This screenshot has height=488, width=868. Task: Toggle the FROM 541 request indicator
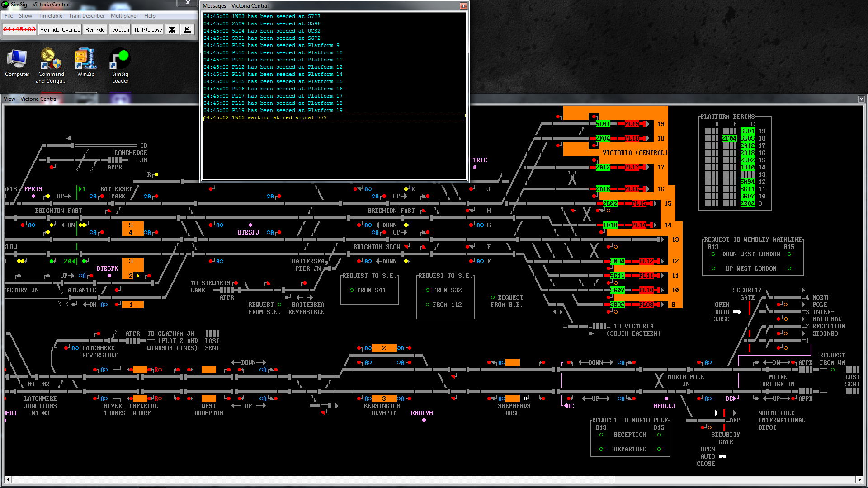pyautogui.click(x=352, y=290)
